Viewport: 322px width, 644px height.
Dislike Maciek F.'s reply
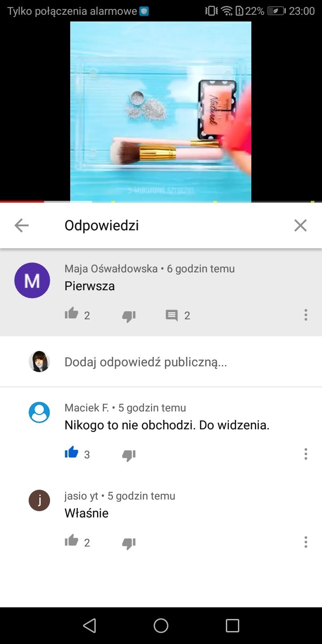129,455
